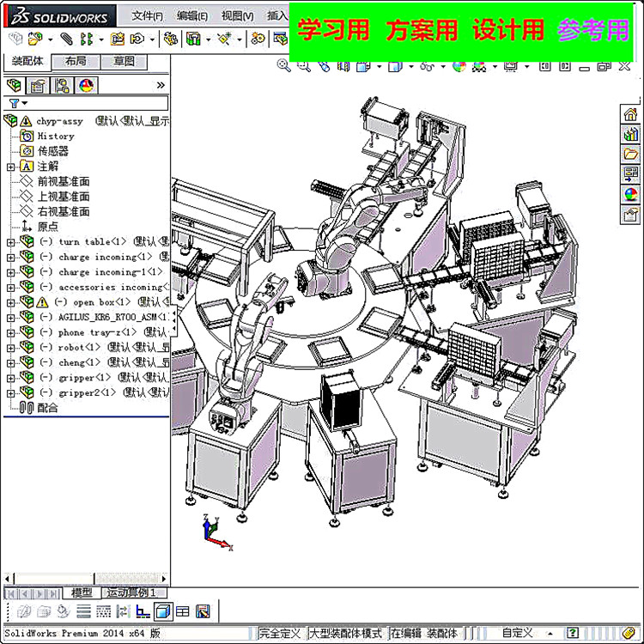Open the Insert Components dropdown arrow
Image resolution: width=644 pixels, height=644 pixels.
click(x=50, y=39)
